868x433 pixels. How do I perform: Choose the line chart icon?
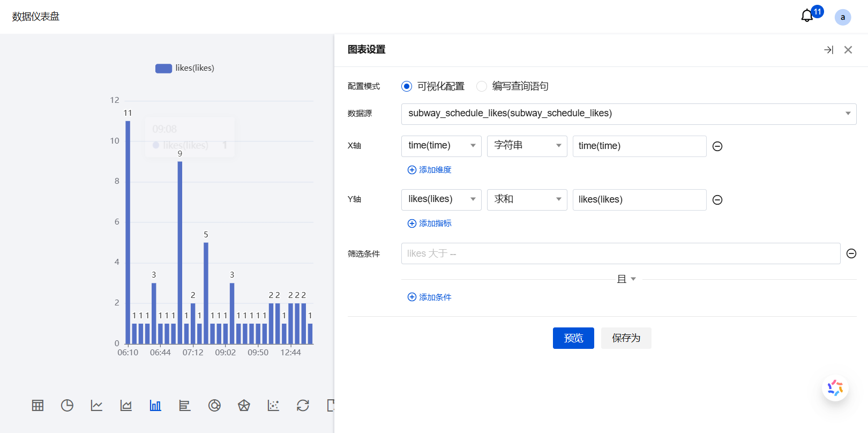96,406
